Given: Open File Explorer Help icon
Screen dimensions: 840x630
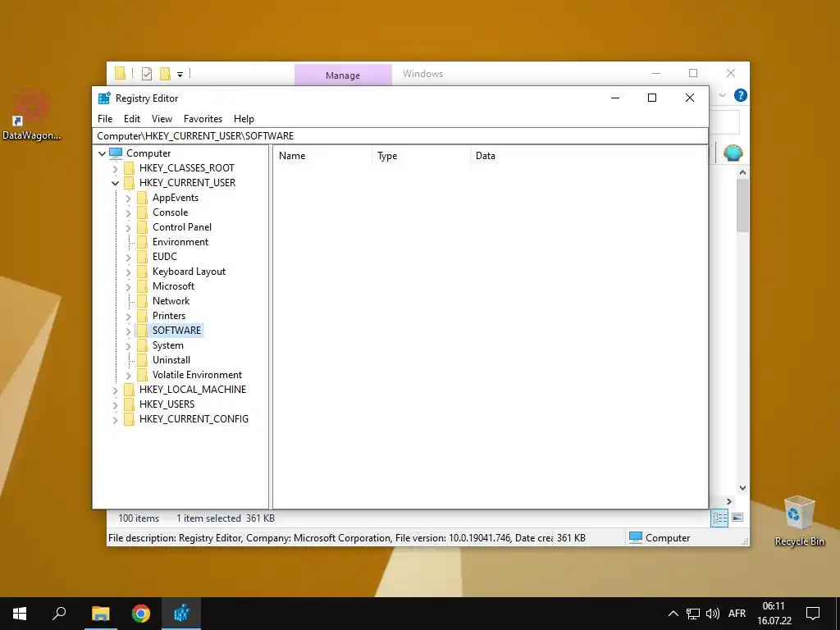Looking at the screenshot, I should point(741,95).
